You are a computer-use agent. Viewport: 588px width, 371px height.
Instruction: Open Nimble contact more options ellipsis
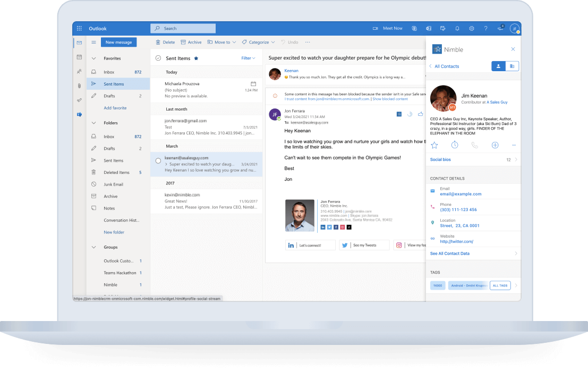[514, 145]
